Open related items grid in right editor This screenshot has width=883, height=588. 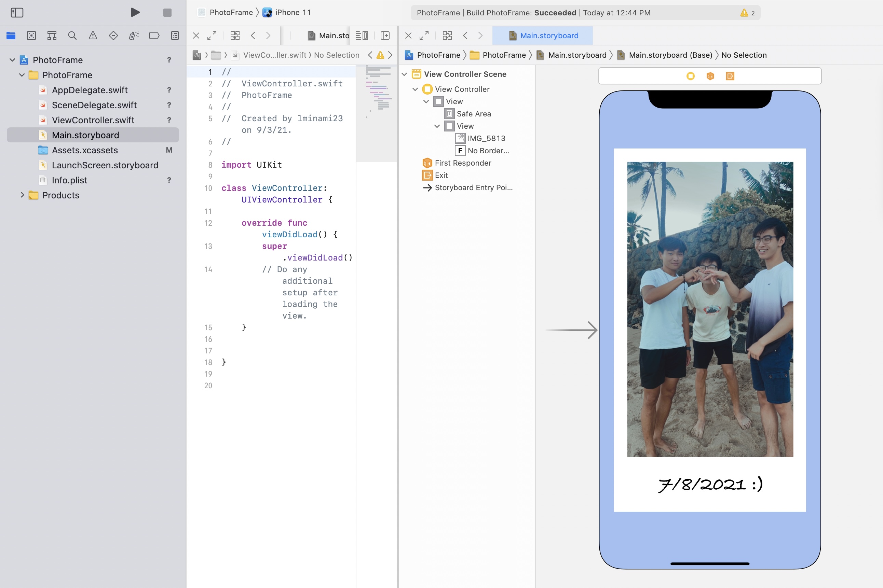[447, 36]
